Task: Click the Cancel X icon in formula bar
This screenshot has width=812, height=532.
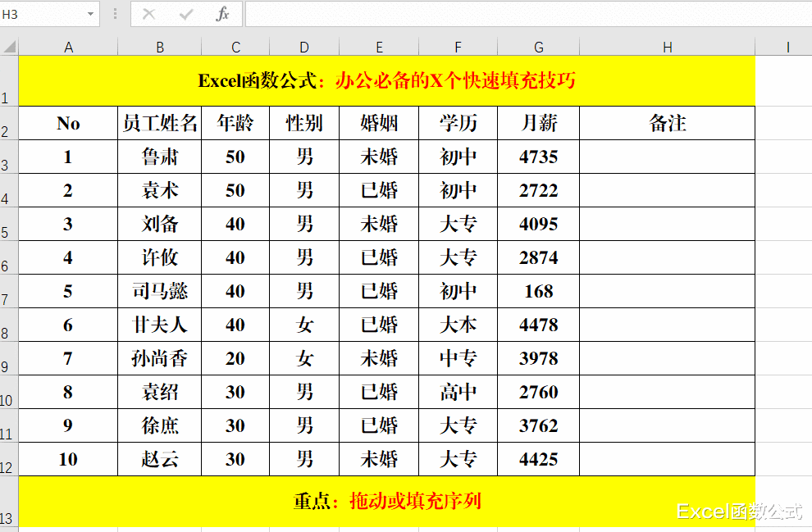Action: tap(149, 14)
